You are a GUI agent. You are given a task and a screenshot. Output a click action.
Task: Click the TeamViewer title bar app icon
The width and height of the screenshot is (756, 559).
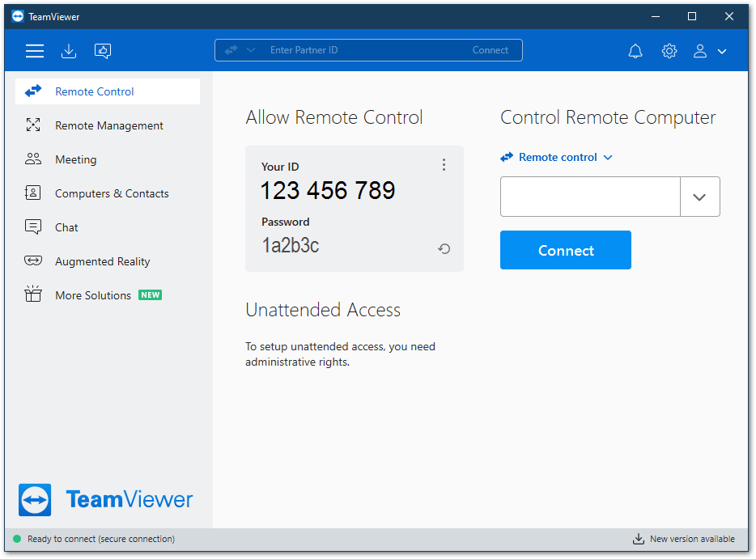coord(18,16)
